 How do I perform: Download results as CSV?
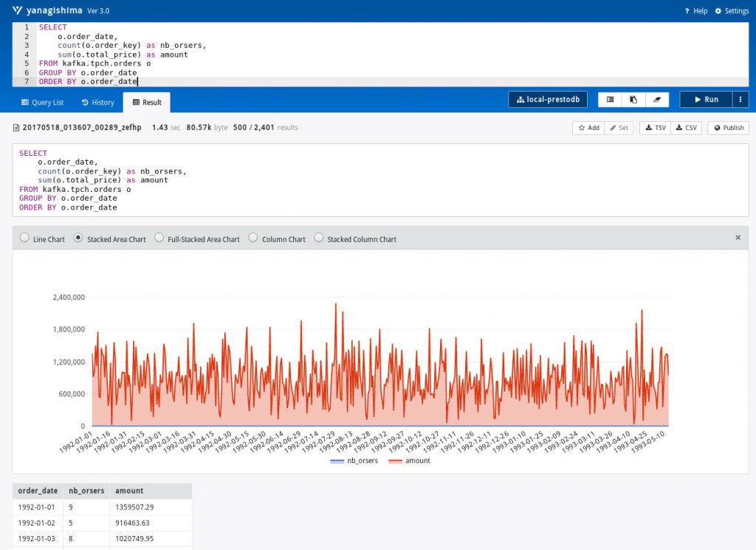[x=686, y=127]
